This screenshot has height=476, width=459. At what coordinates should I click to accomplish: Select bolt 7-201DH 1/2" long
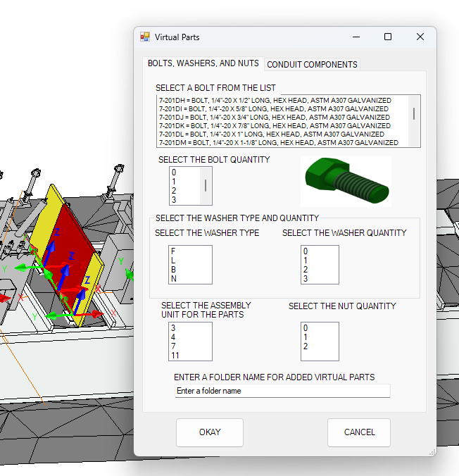click(x=283, y=100)
